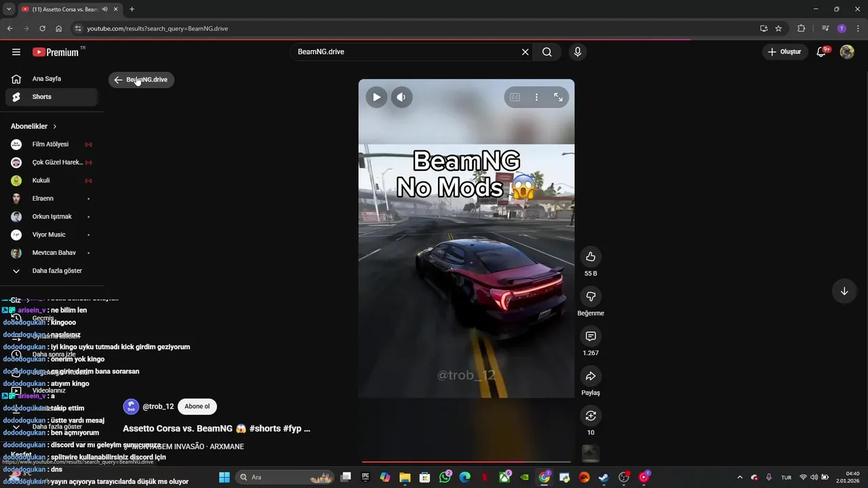Viewport: 868px width, 488px height.
Task: Toggle the Shorts captions button
Action: pos(515,97)
